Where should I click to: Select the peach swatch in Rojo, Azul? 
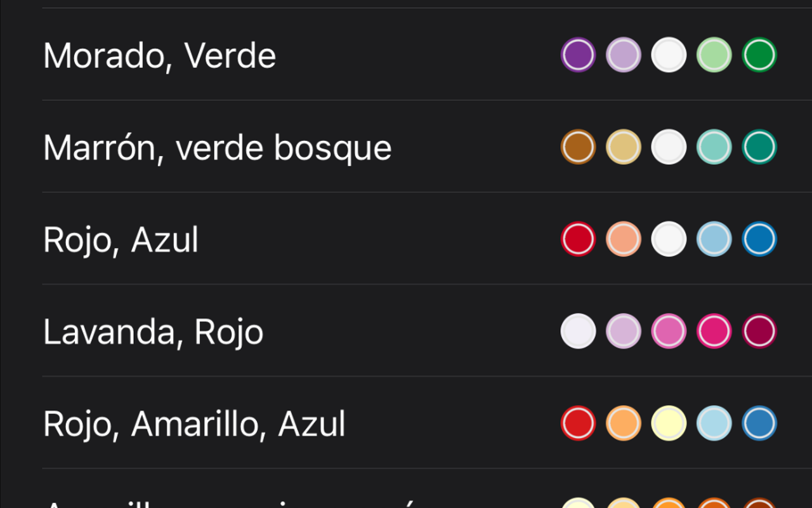[x=623, y=239]
